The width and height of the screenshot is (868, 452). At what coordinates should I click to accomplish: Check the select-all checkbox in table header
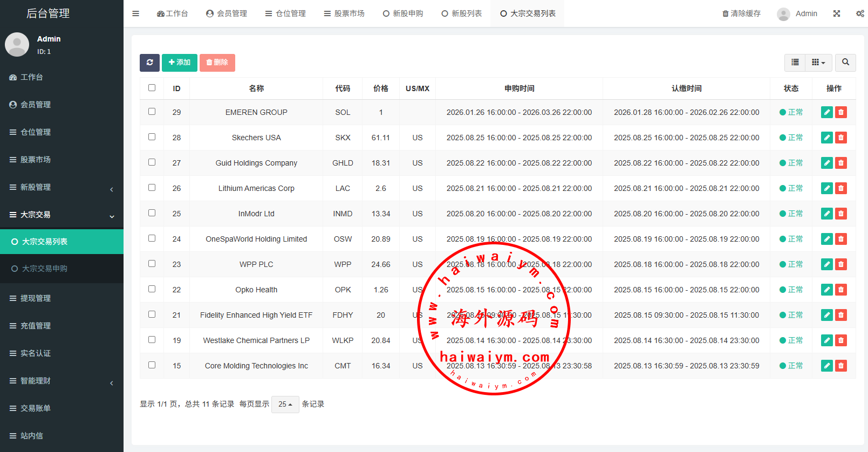tap(152, 88)
